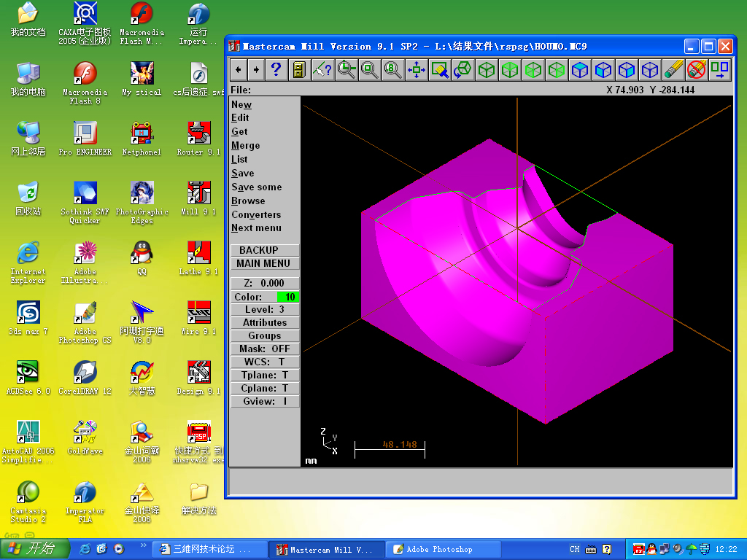The image size is (747, 560).
Task: Click the CH language indicator in the taskbar
Action: tap(575, 549)
